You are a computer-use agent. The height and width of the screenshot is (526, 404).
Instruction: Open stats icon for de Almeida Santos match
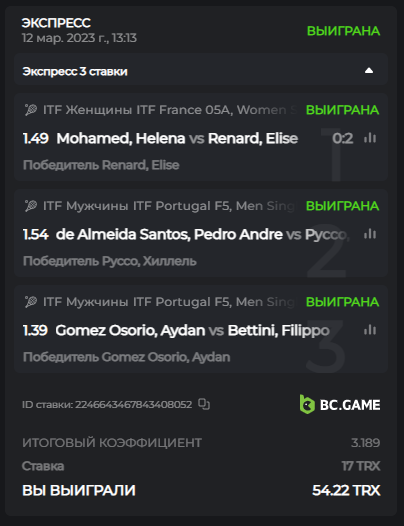click(370, 234)
